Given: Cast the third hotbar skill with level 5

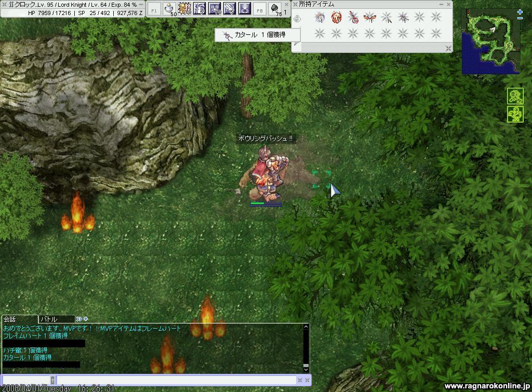Looking at the screenshot, I should click(199, 9).
